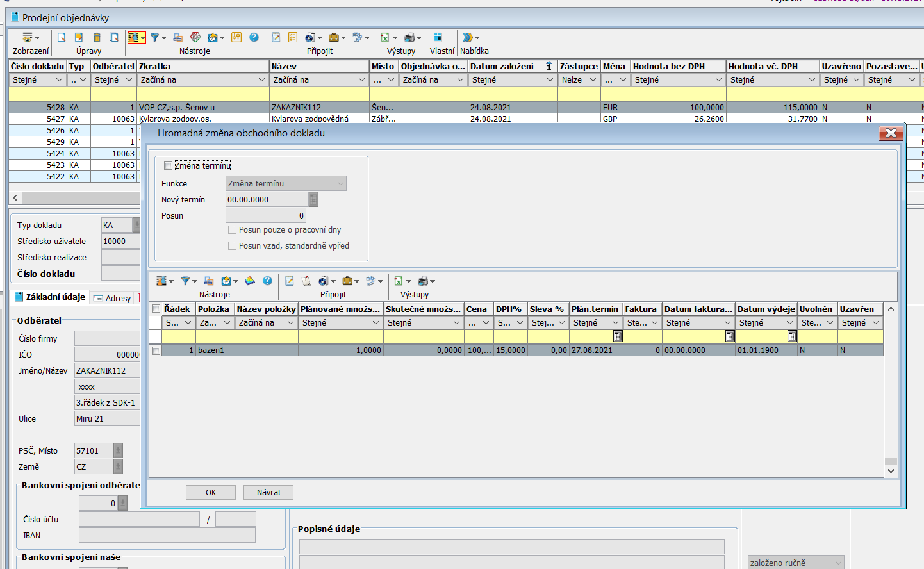Click the trash delete icon in Úpravy group
Screen dimensions: 924x569
point(97,38)
